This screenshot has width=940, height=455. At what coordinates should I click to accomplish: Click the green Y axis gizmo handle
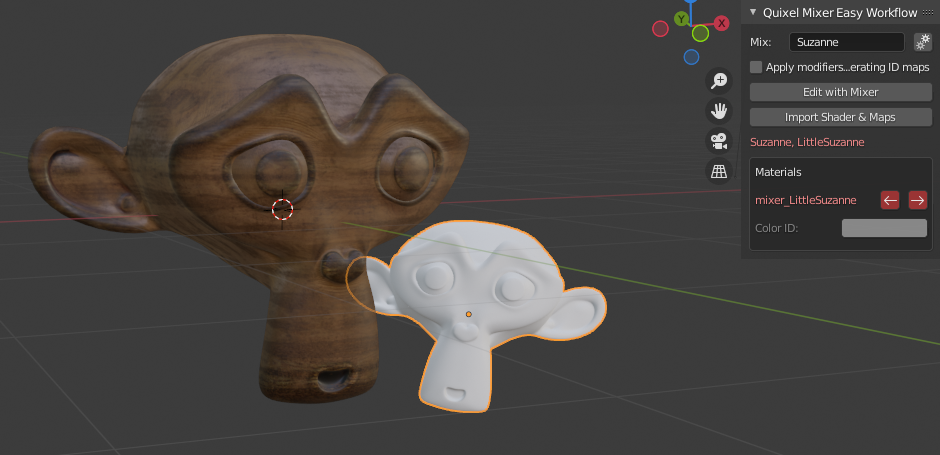pyautogui.click(x=680, y=19)
